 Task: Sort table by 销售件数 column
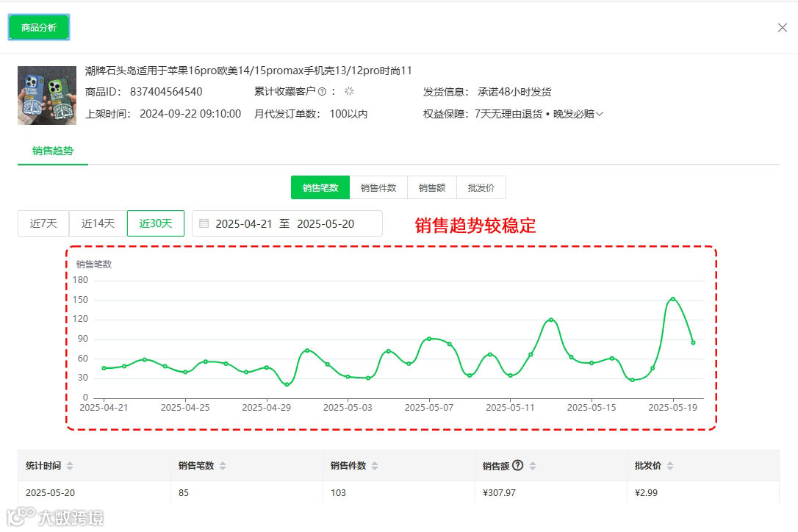[375, 465]
